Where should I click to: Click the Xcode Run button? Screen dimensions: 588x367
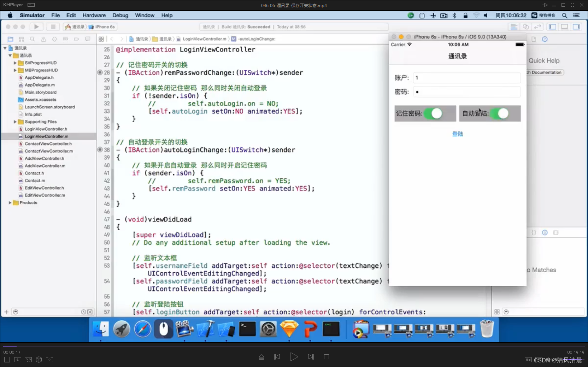pyautogui.click(x=36, y=27)
